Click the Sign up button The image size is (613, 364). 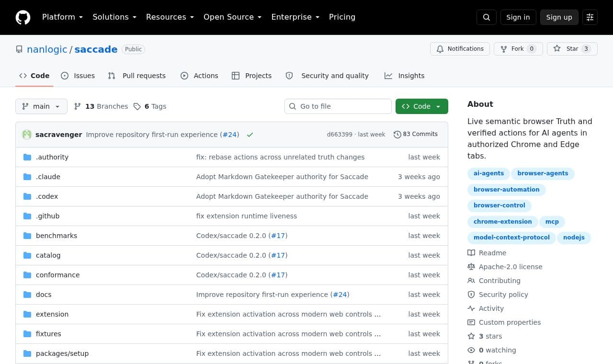click(559, 17)
